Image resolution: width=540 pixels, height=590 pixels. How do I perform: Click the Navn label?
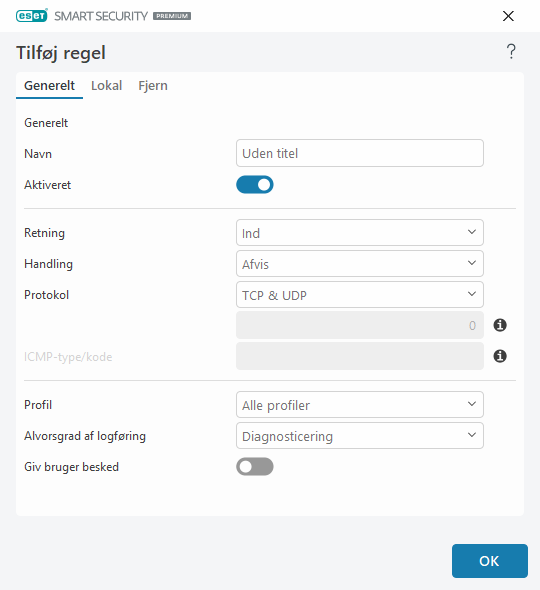click(x=38, y=154)
